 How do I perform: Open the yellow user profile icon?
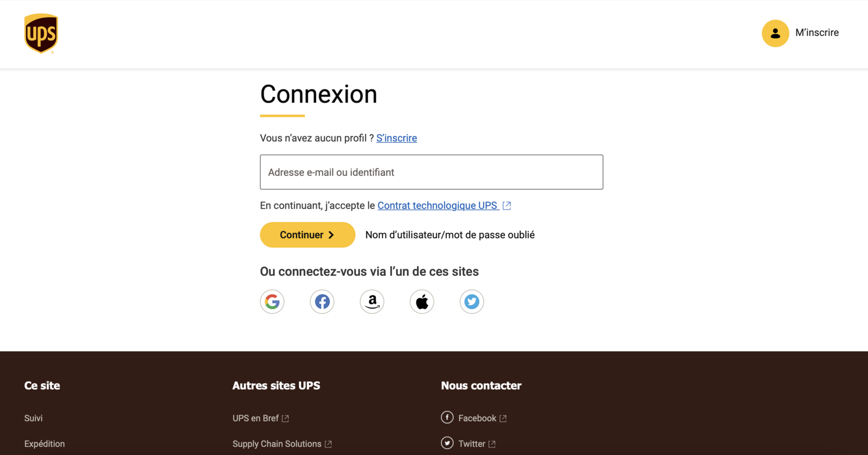tap(775, 33)
